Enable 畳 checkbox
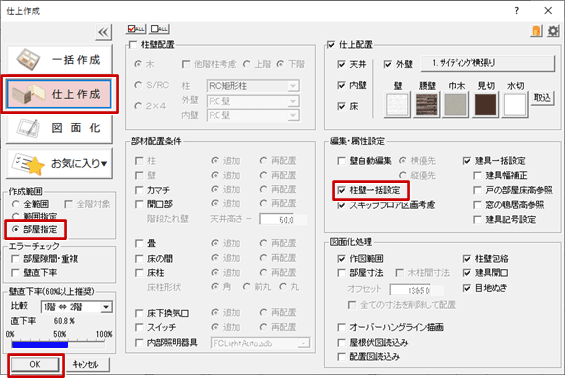The height and width of the screenshot is (380, 565). coord(139,243)
